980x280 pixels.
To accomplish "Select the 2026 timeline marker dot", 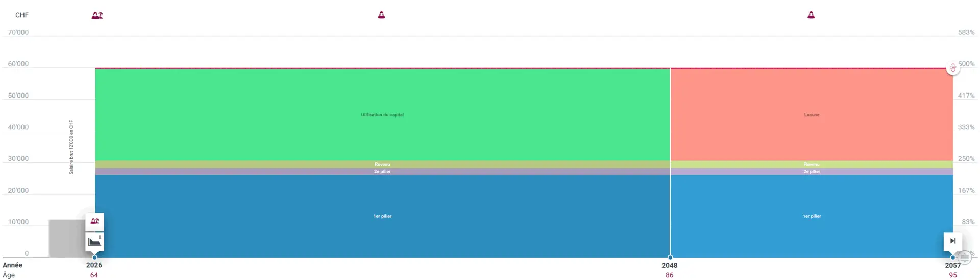I will 95,258.
